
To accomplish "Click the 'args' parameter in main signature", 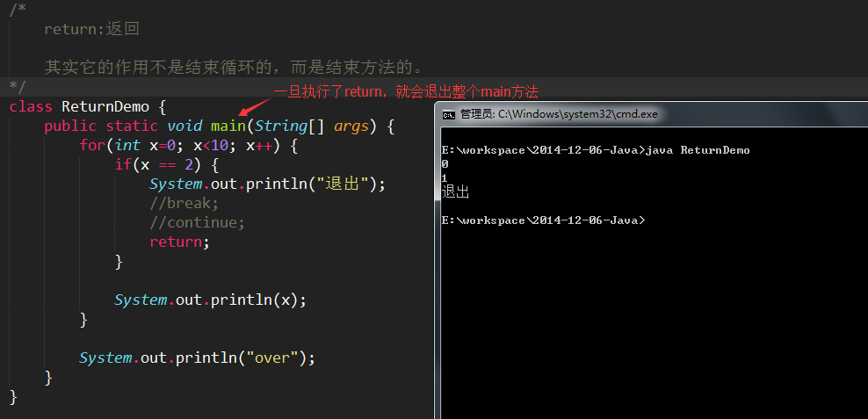I will (x=351, y=126).
